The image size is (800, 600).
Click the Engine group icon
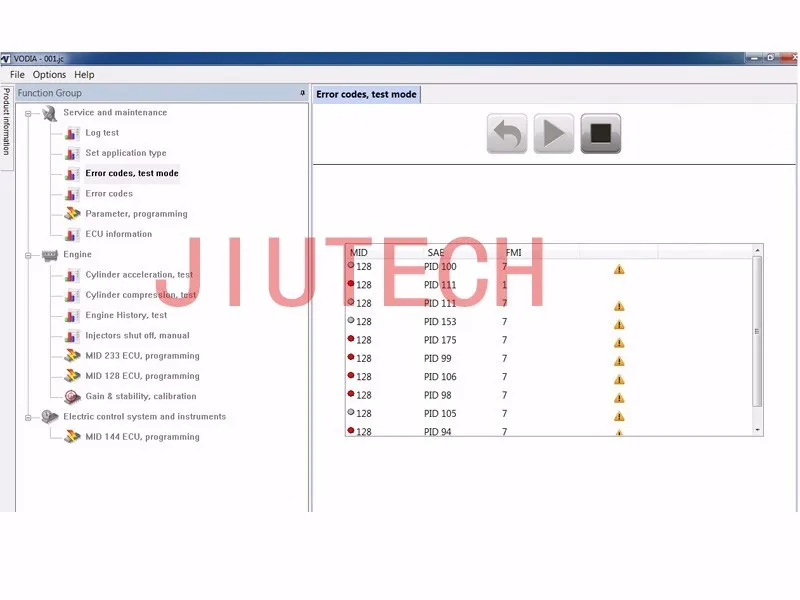[49, 255]
